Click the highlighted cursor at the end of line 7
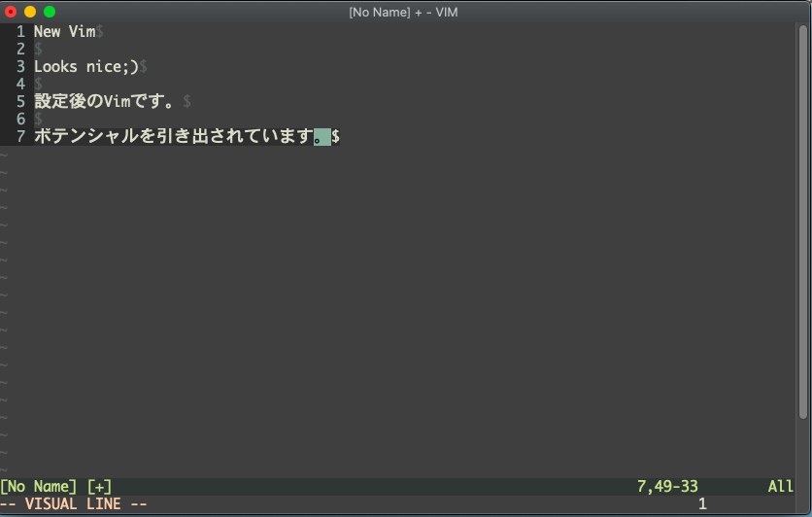 click(x=322, y=137)
